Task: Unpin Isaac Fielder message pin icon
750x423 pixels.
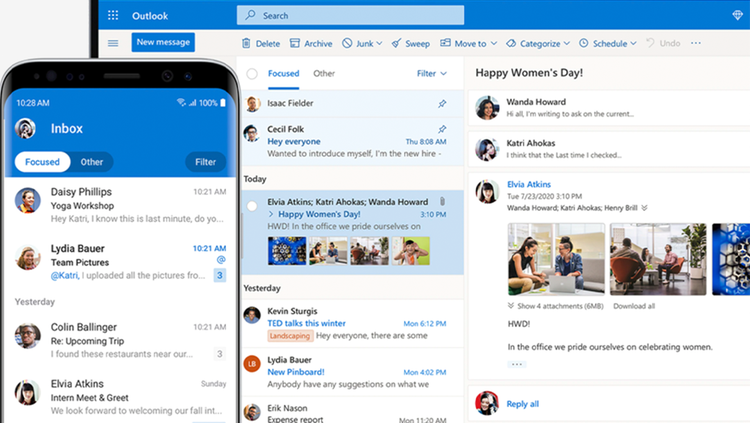Action: click(442, 103)
